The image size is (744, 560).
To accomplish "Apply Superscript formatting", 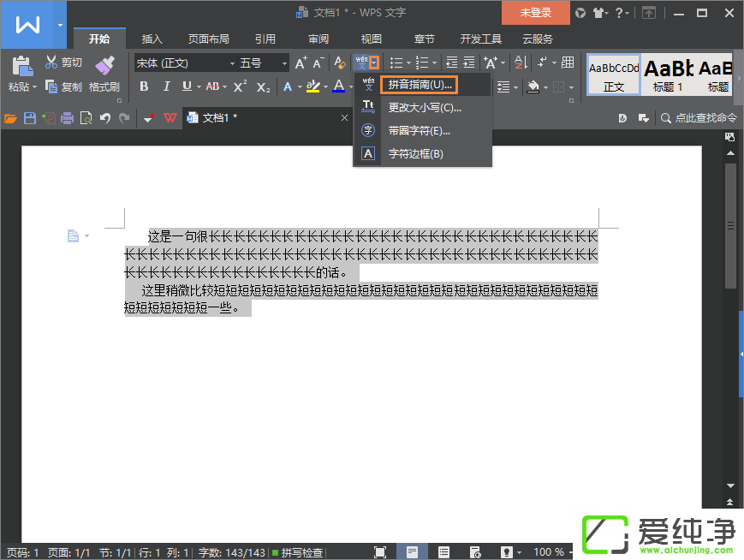I will pyautogui.click(x=240, y=86).
